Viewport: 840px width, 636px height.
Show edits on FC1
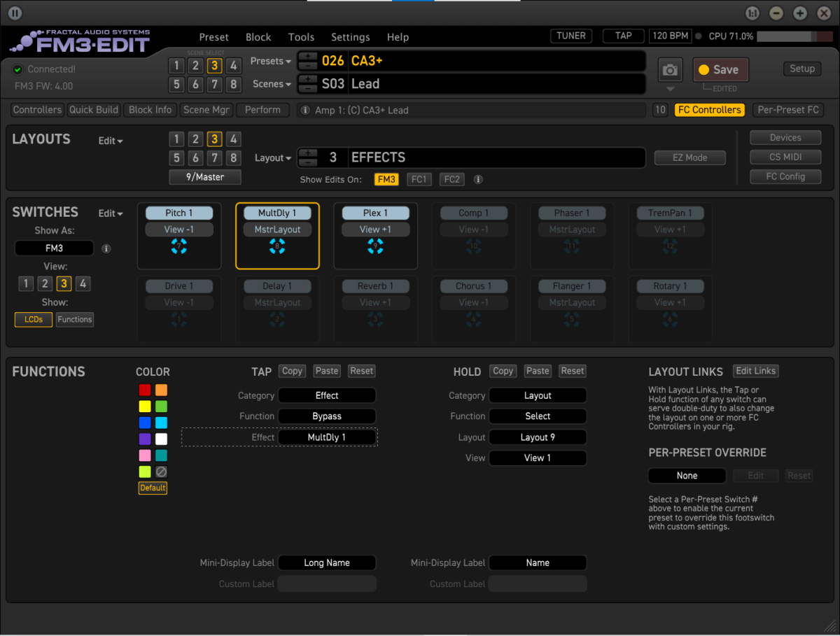tap(419, 180)
